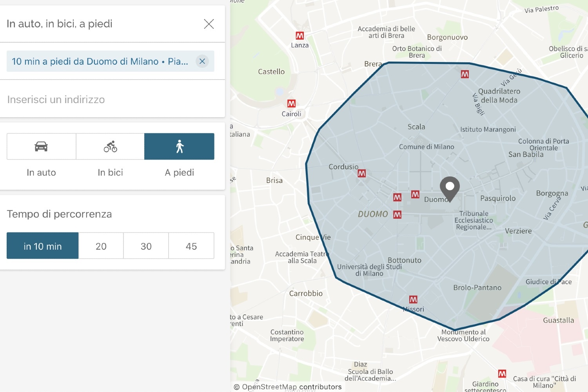Set travel time to 45 minutes
This screenshot has width=588, height=392.
[x=191, y=246]
